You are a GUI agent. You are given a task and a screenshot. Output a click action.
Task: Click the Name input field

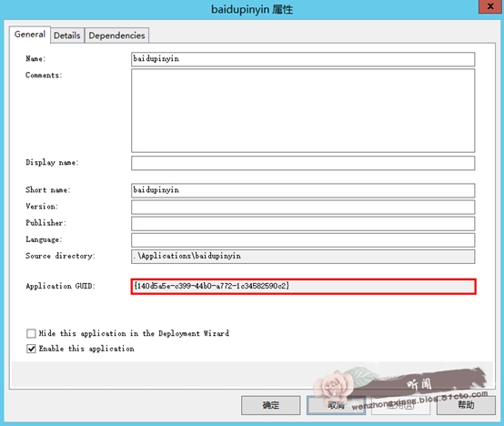(303, 59)
